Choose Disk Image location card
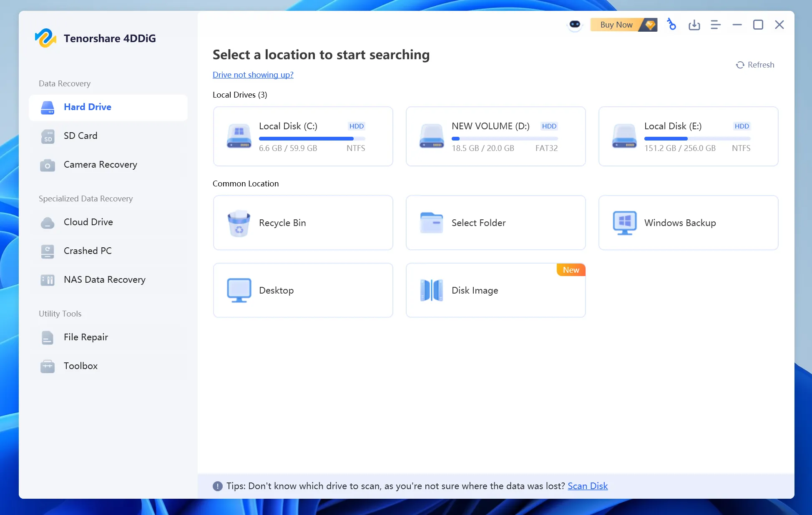Image resolution: width=812 pixels, height=515 pixels. [x=496, y=290]
